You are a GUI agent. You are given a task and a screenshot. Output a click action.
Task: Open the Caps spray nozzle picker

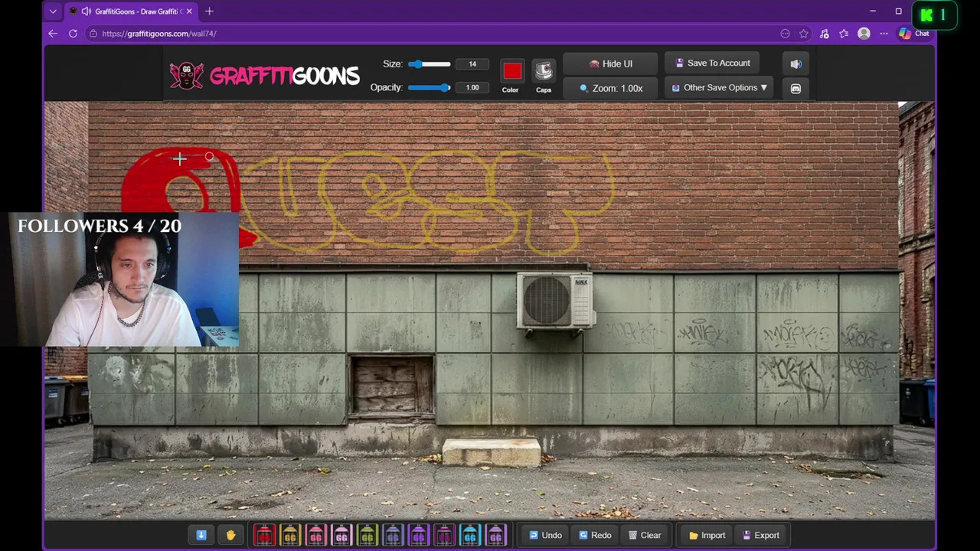pyautogui.click(x=544, y=71)
